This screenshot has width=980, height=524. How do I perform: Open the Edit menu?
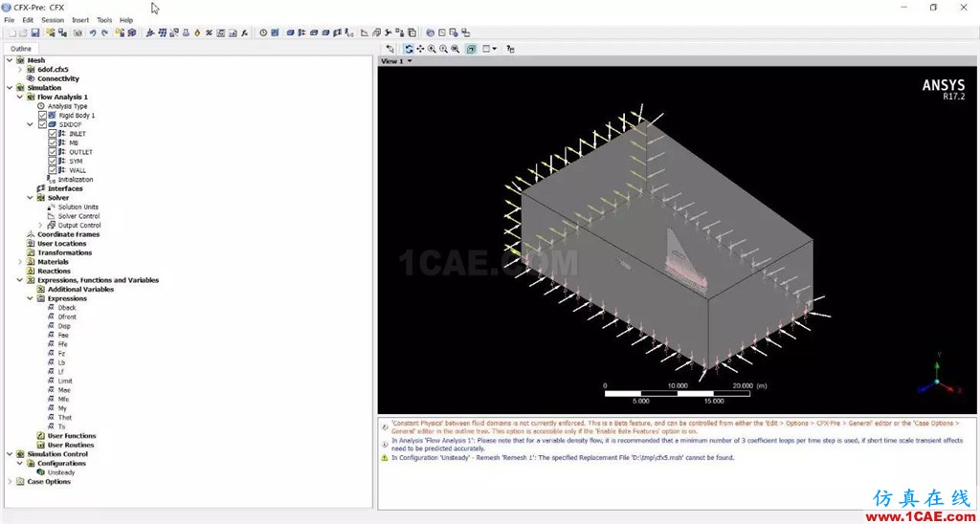(x=28, y=20)
